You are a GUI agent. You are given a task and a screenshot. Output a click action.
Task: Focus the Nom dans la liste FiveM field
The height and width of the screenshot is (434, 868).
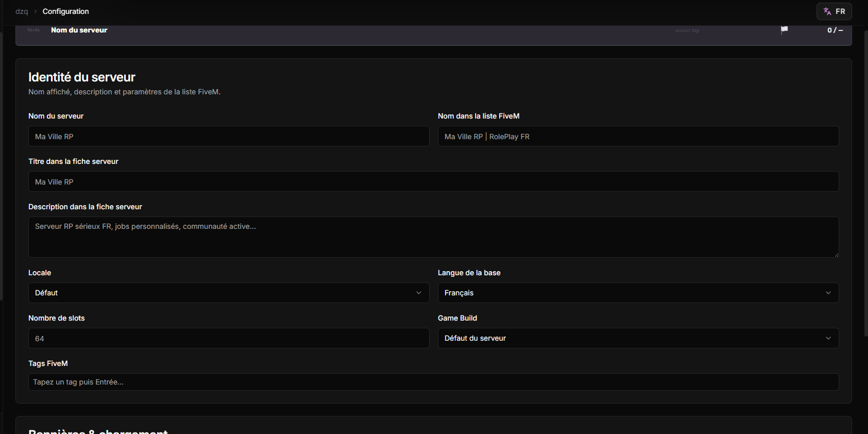tap(638, 136)
